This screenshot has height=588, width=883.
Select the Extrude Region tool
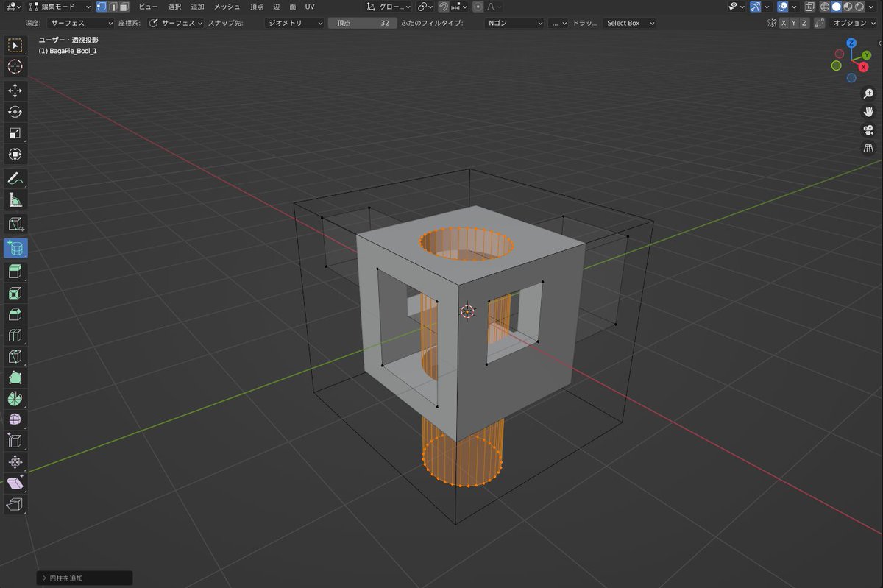pyautogui.click(x=15, y=272)
